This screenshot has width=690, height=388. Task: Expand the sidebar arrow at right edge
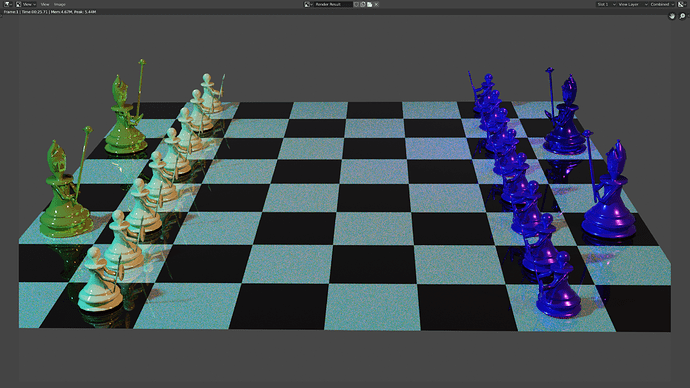pos(688,15)
